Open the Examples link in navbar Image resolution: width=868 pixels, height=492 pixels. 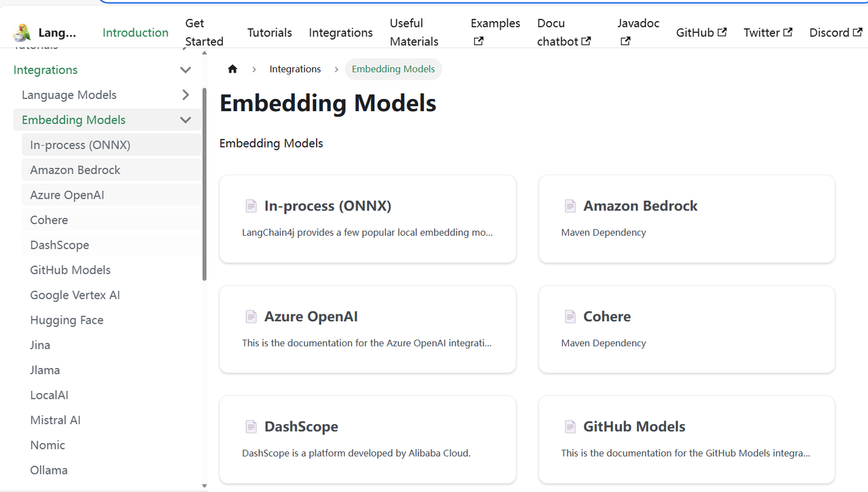pyautogui.click(x=495, y=33)
